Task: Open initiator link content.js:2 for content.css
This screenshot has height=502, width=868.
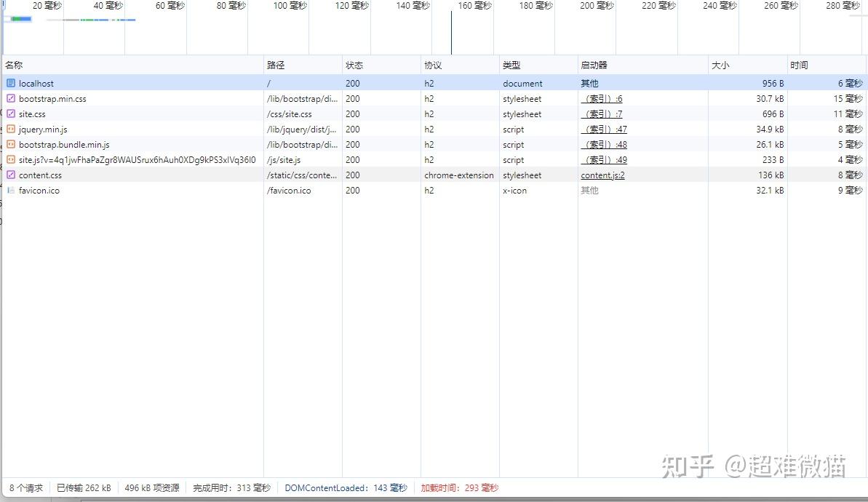Action: (x=602, y=175)
